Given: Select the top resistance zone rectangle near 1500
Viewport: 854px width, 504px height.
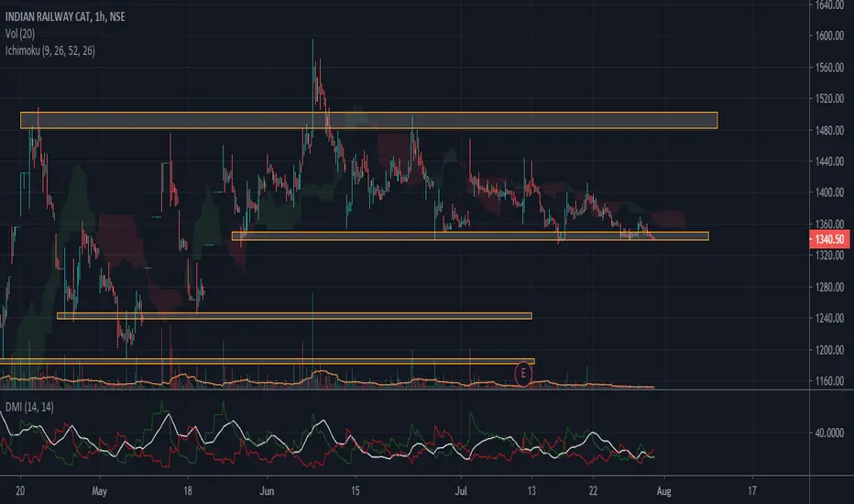Looking at the screenshot, I should 368,120.
